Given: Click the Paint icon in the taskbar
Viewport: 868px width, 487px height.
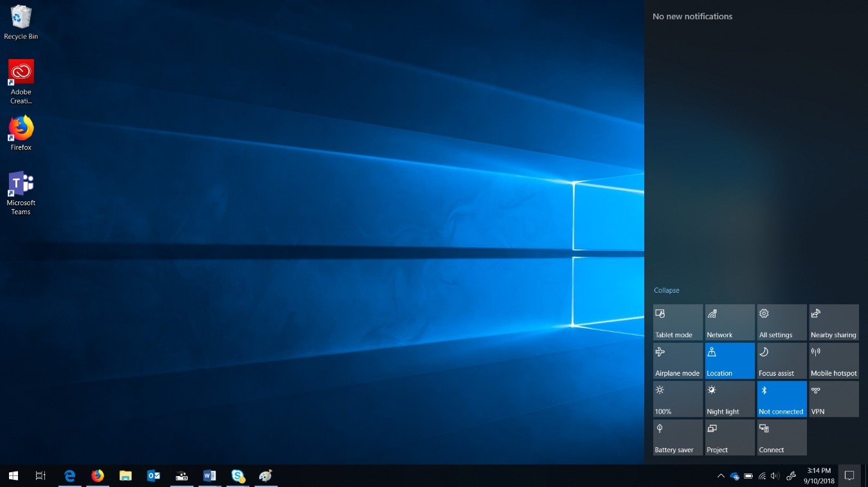Looking at the screenshot, I should [266, 476].
